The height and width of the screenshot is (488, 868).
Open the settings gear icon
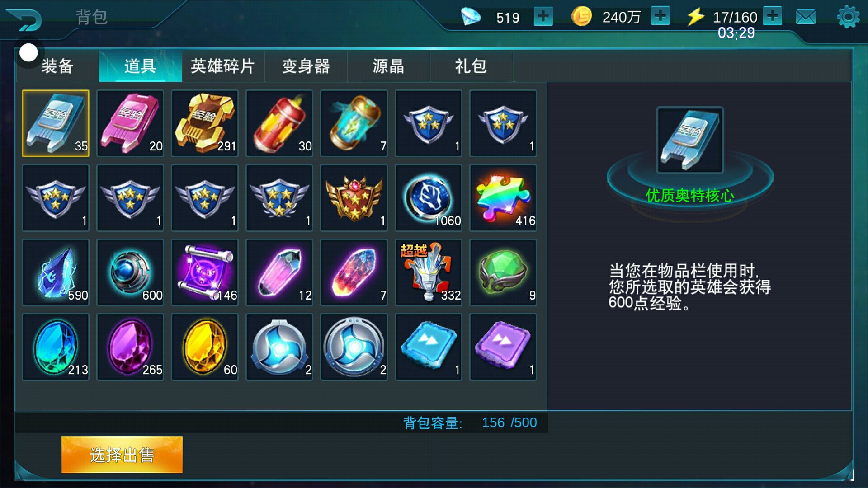tap(848, 18)
